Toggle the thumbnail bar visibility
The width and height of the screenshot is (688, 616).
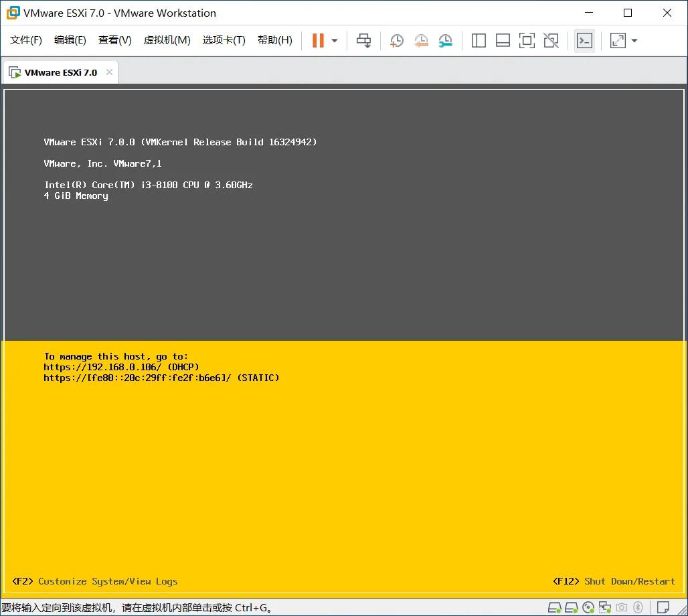tap(503, 40)
